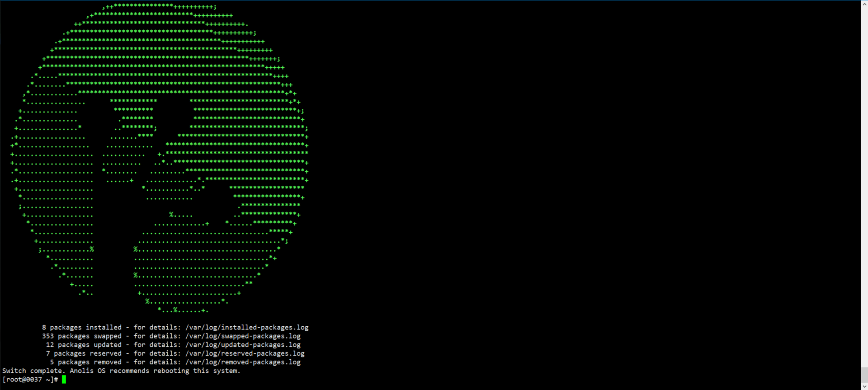Click the '7 packages reserved' text
Viewport: 868px width, 390px height.
pos(84,353)
